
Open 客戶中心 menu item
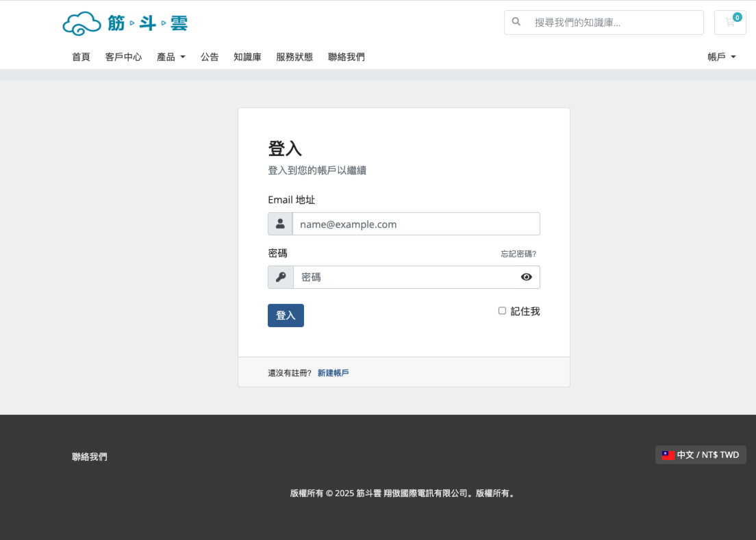point(123,57)
